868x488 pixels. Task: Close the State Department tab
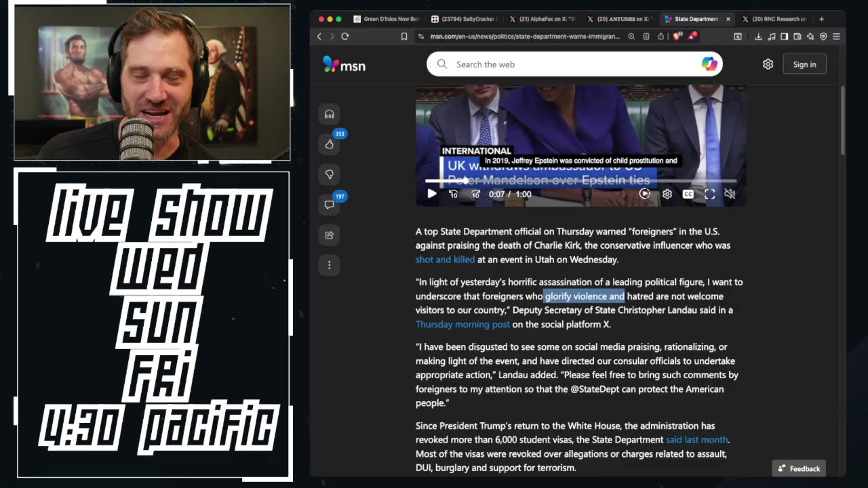click(x=728, y=19)
